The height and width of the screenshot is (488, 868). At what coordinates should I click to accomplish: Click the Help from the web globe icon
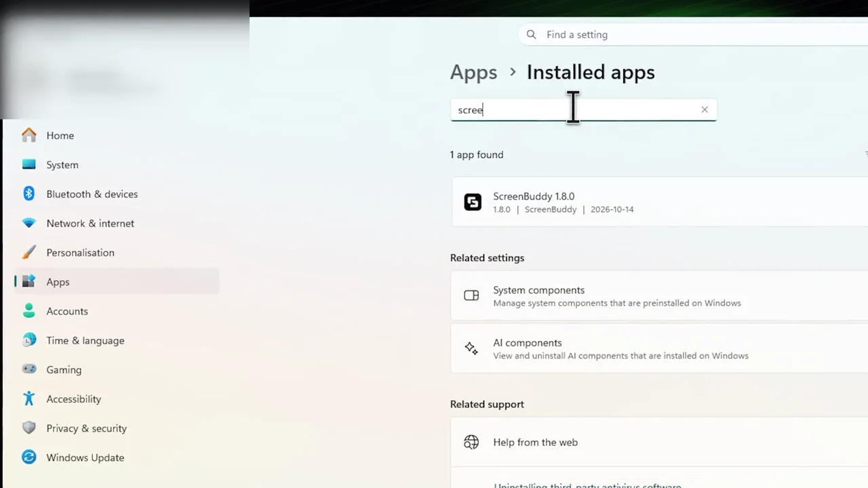pyautogui.click(x=471, y=442)
